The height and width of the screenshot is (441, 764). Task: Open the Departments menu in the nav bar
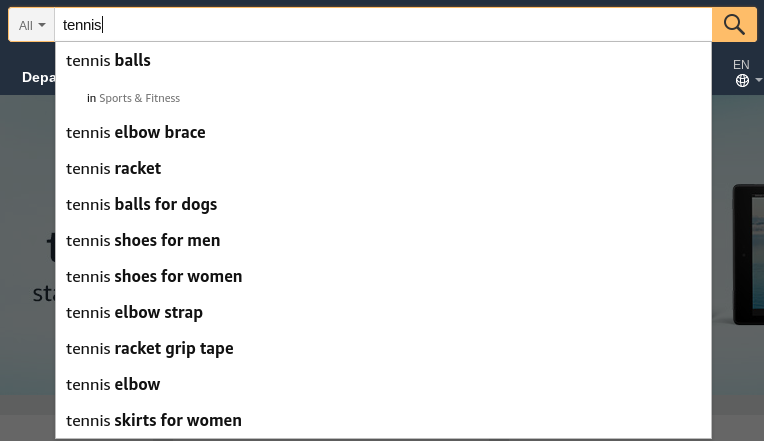38,77
